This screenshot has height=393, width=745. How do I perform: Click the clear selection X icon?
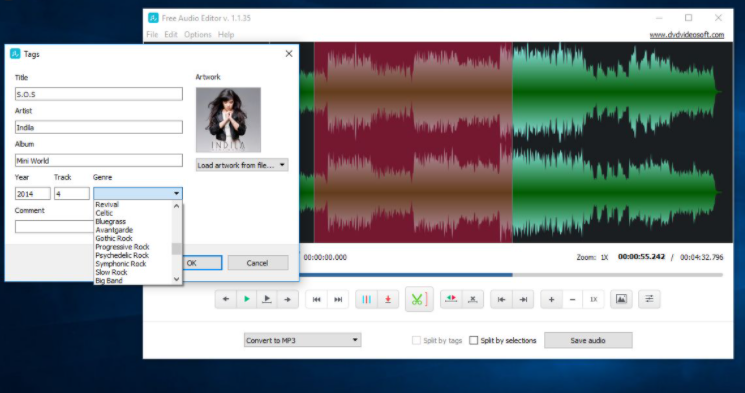[472, 299]
